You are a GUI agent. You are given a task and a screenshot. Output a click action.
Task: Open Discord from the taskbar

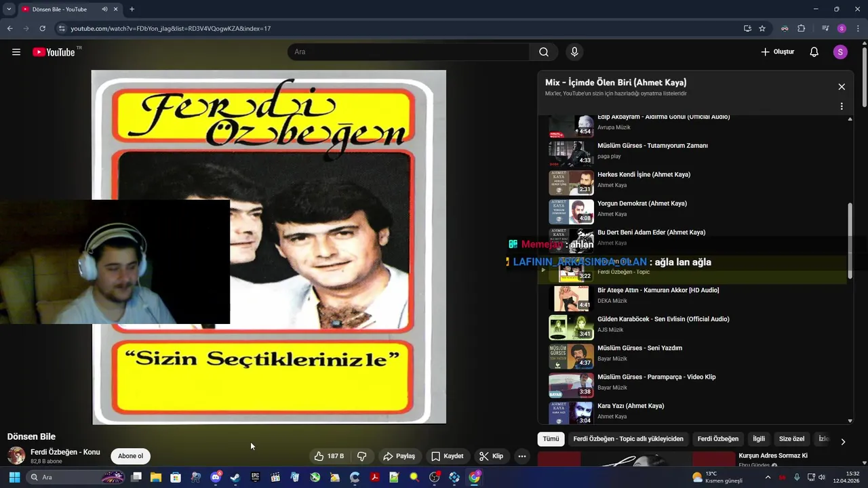point(216,477)
